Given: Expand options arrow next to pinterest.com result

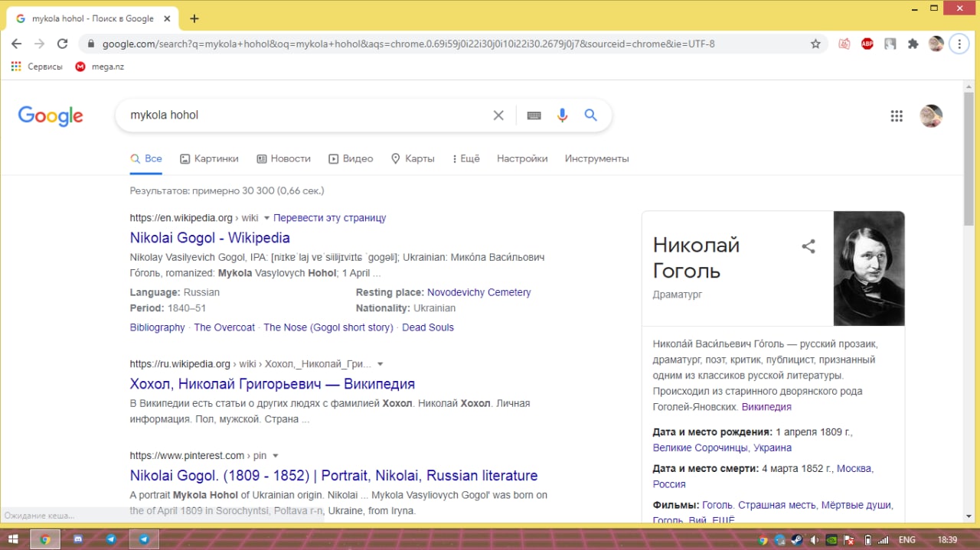Looking at the screenshot, I should [276, 456].
